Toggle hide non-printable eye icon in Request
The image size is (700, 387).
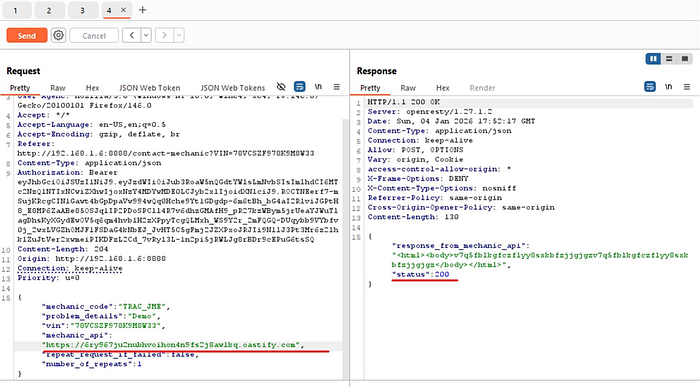click(281, 87)
